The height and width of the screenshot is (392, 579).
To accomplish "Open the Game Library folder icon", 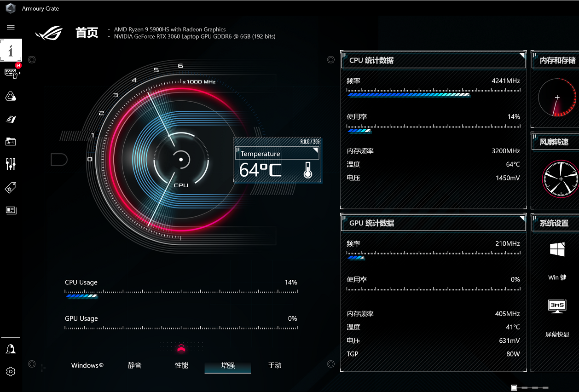I will click(x=11, y=142).
